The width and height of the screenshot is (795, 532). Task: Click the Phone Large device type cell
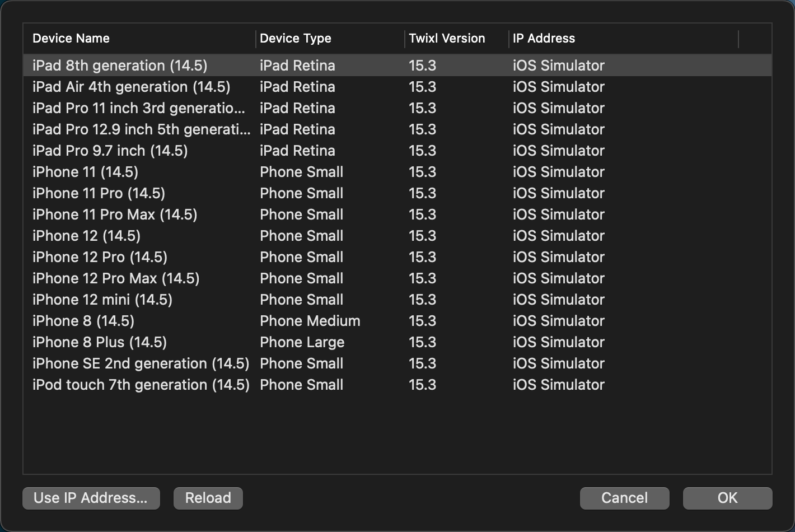click(302, 342)
